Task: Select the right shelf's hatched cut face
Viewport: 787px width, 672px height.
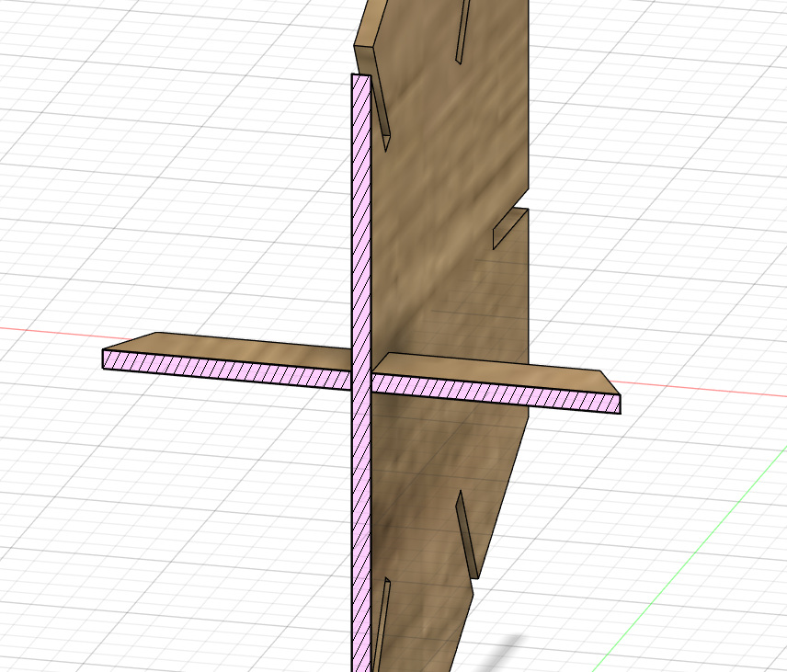Action: coord(496,394)
